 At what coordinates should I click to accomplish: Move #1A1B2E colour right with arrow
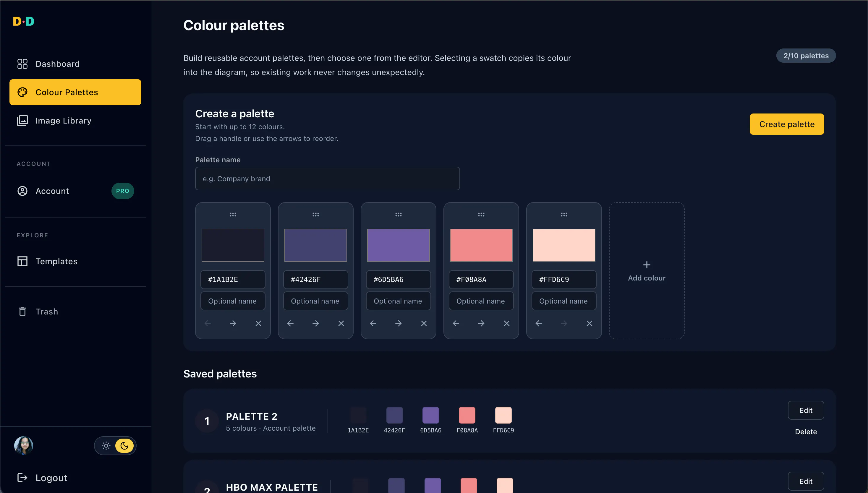(233, 323)
